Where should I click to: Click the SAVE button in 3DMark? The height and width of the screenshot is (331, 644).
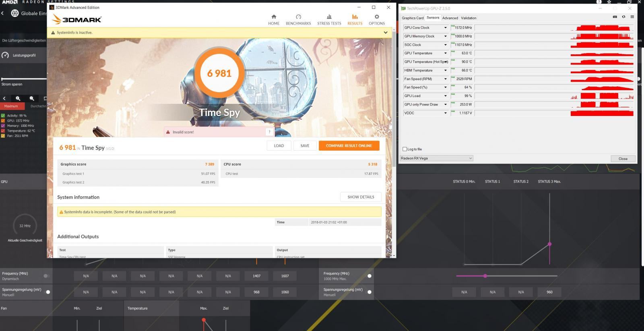pos(305,146)
